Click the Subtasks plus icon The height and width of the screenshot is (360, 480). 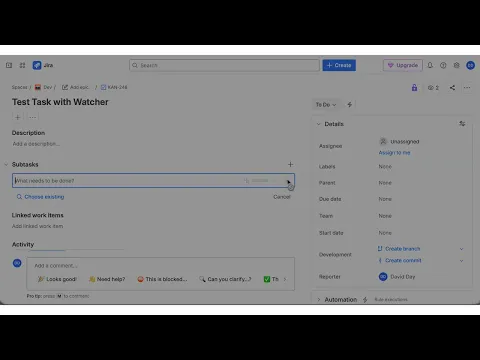pos(290,164)
